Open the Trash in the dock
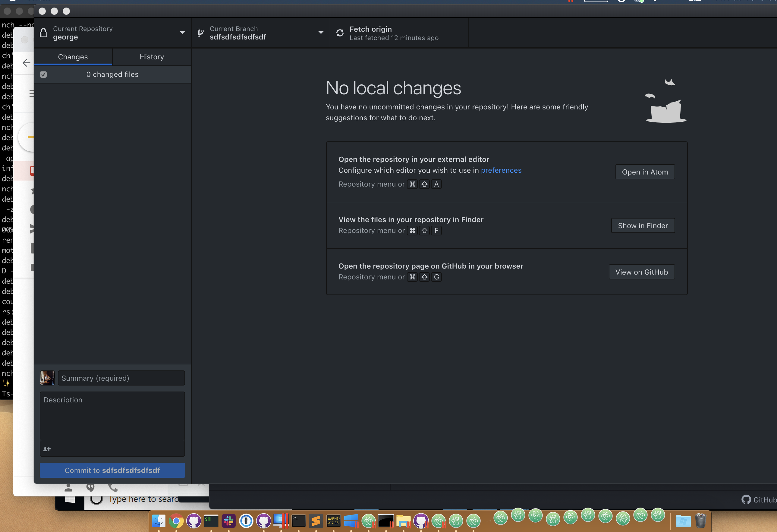 tap(700, 521)
